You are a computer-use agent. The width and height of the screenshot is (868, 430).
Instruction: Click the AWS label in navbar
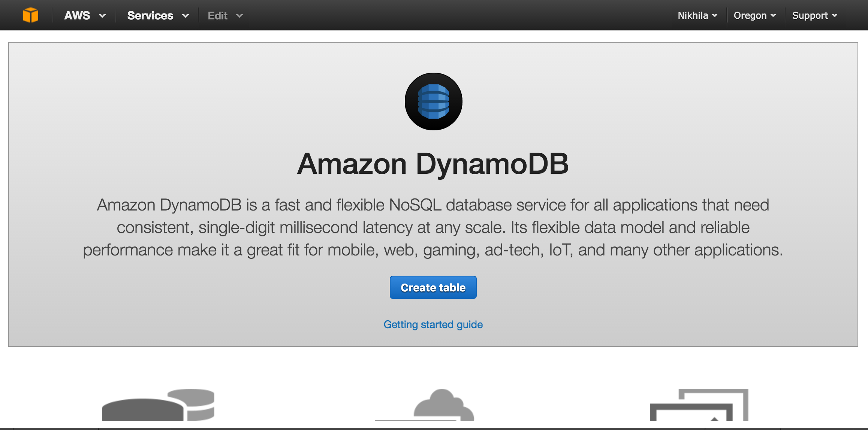tap(77, 15)
